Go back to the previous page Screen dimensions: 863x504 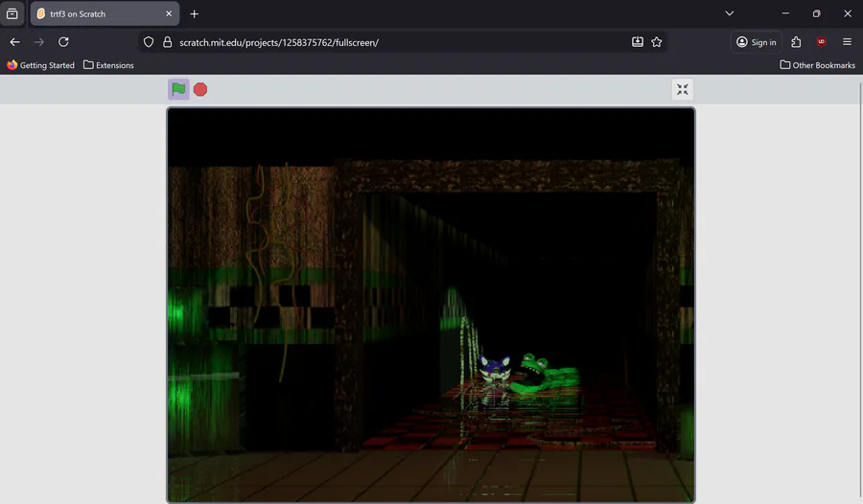tap(14, 42)
